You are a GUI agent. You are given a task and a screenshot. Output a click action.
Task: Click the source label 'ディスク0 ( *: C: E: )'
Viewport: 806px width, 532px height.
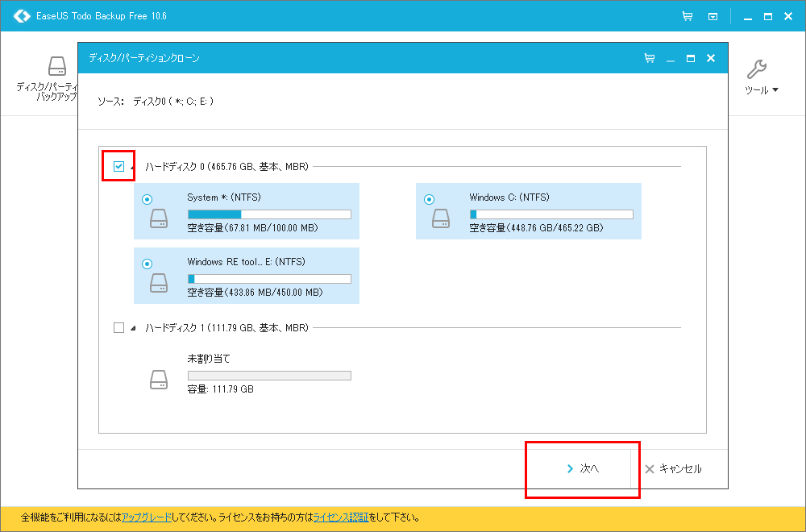pyautogui.click(x=173, y=102)
